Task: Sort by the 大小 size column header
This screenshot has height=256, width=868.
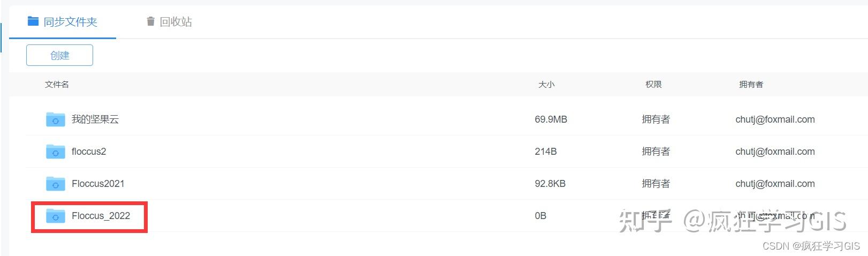Action: [x=546, y=85]
